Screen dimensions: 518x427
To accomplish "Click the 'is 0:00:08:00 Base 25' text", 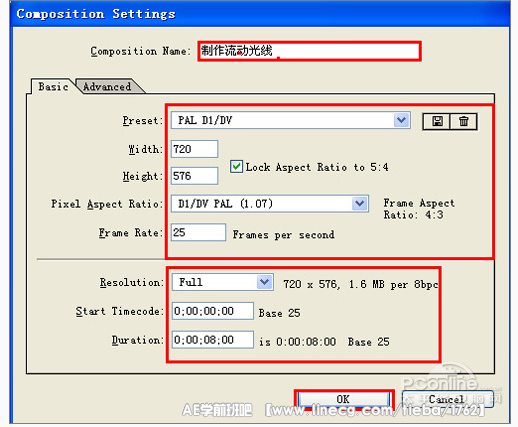I will 324,342.
